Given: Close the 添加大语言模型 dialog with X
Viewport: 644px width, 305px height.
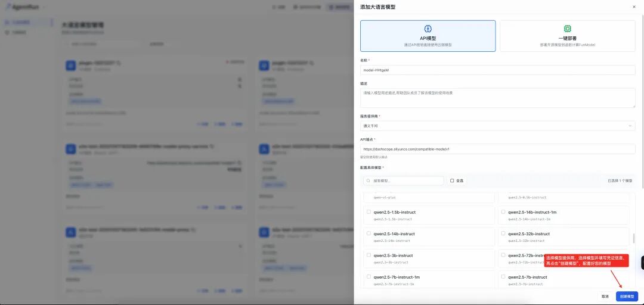Looking at the screenshot, I should [x=634, y=7].
